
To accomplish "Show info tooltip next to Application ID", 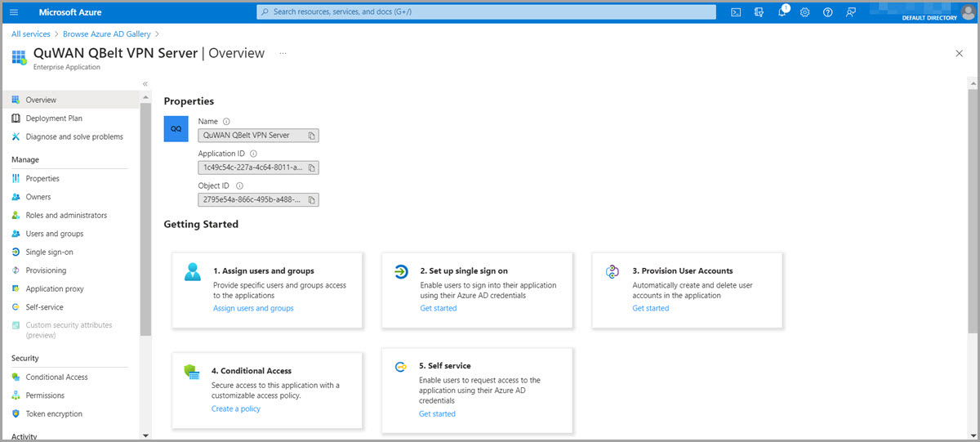I will (x=253, y=154).
